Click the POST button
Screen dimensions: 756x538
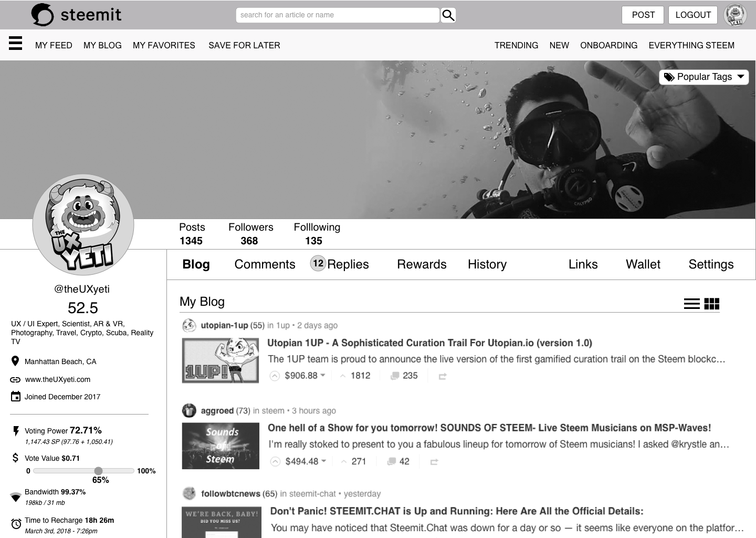[643, 15]
